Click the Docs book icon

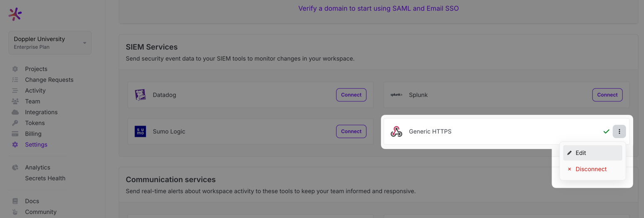pyautogui.click(x=15, y=201)
